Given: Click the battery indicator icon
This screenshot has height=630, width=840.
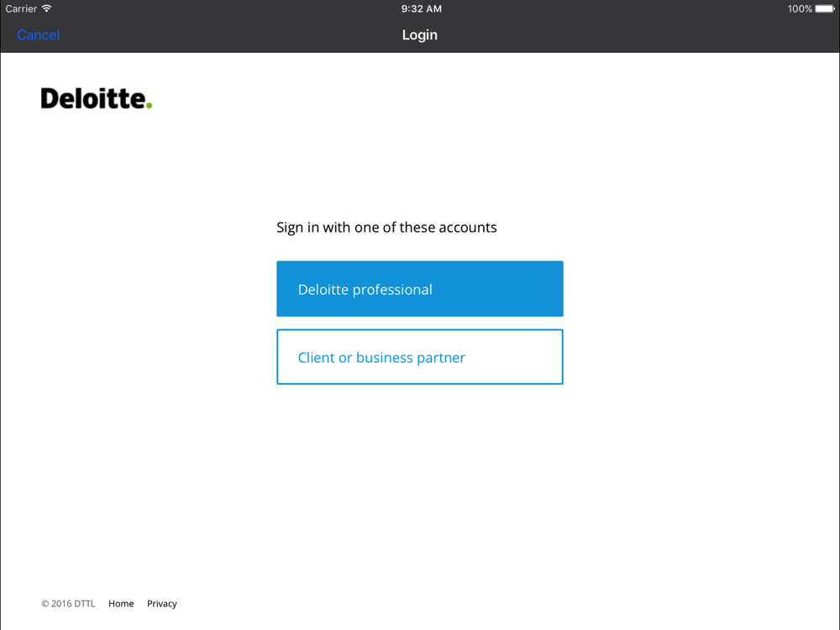Looking at the screenshot, I should pyautogui.click(x=825, y=8).
